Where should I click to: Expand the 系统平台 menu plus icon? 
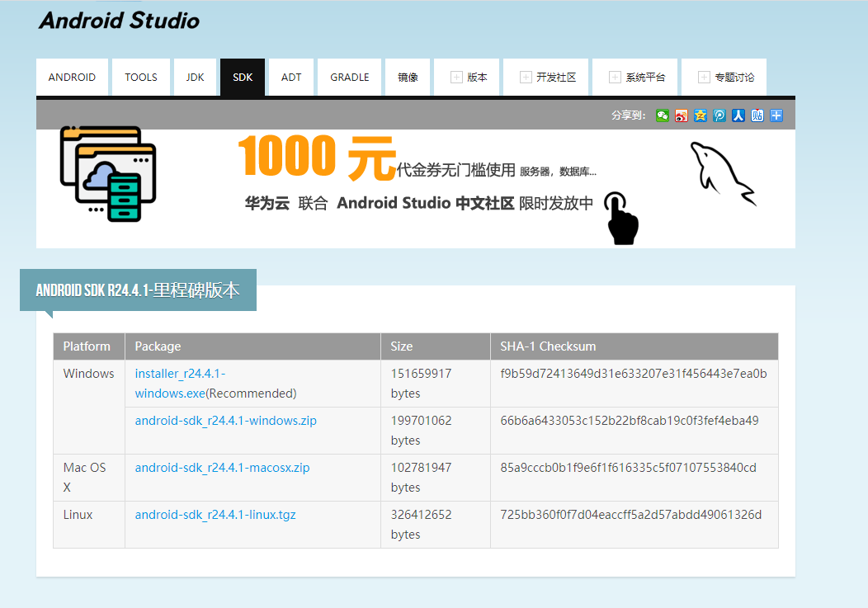615,77
